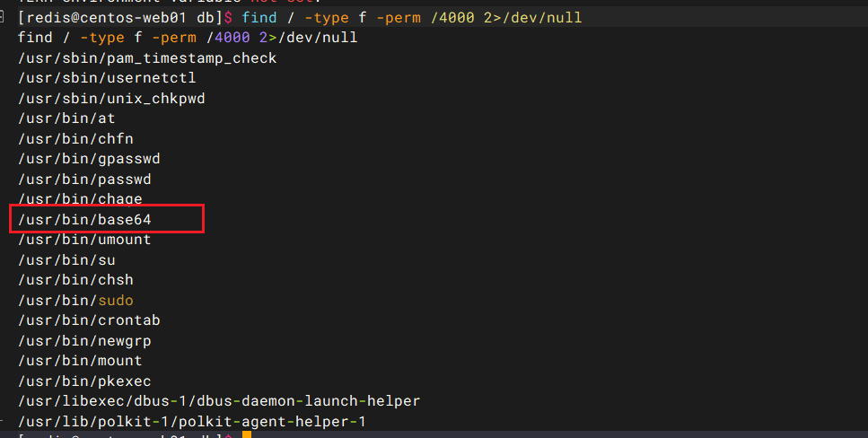This screenshot has width=868, height=438.
Task: Click the polkit-agent-helper-1 path line
Action: point(192,421)
